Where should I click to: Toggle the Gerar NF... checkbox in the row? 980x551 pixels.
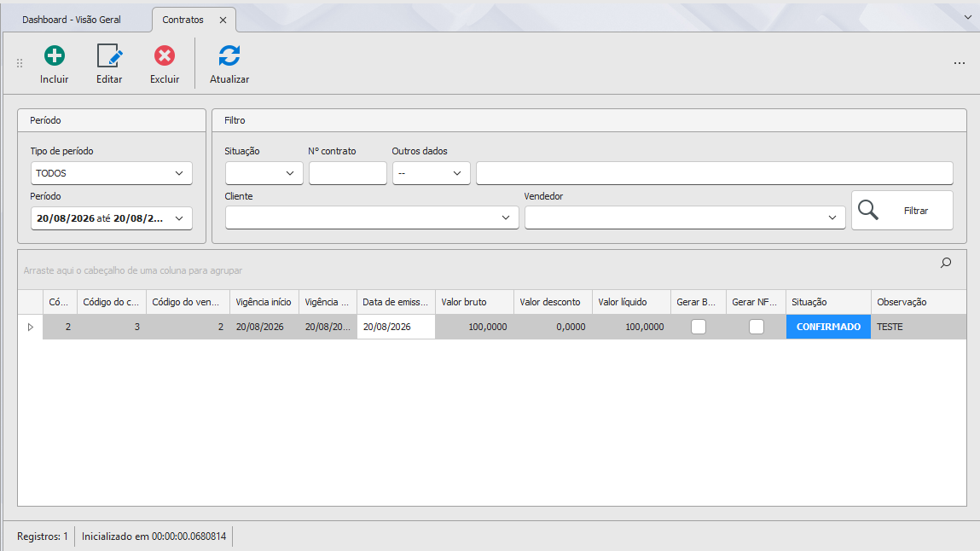coord(757,327)
